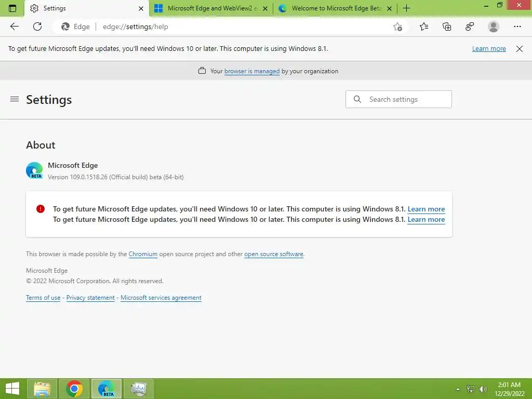532x399 pixels.
Task: Add this page to favorites star
Action: [397, 27]
